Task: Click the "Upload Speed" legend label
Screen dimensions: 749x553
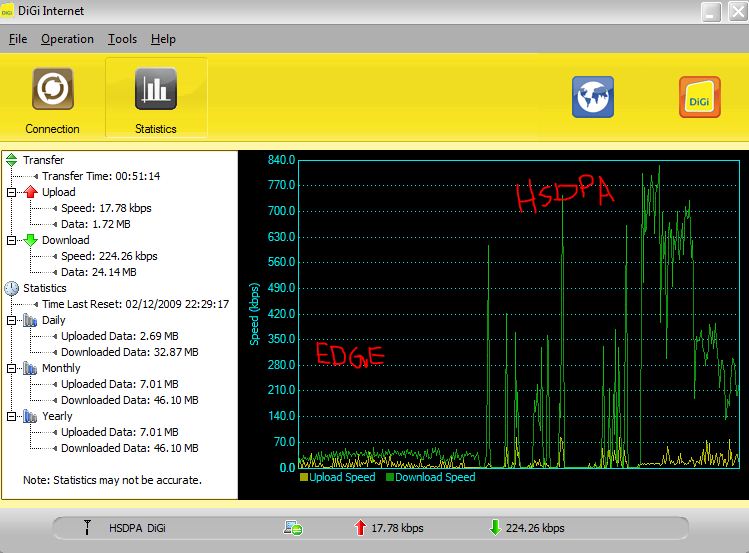Action: pos(342,477)
